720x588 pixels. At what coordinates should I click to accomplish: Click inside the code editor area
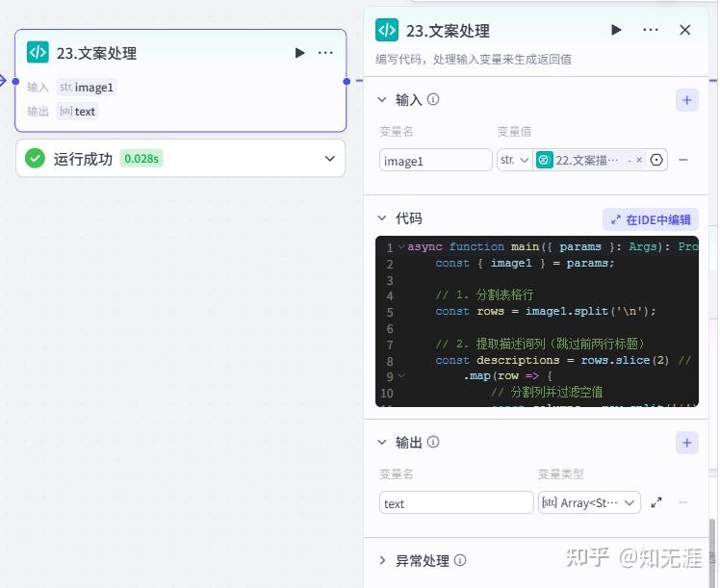[537, 320]
